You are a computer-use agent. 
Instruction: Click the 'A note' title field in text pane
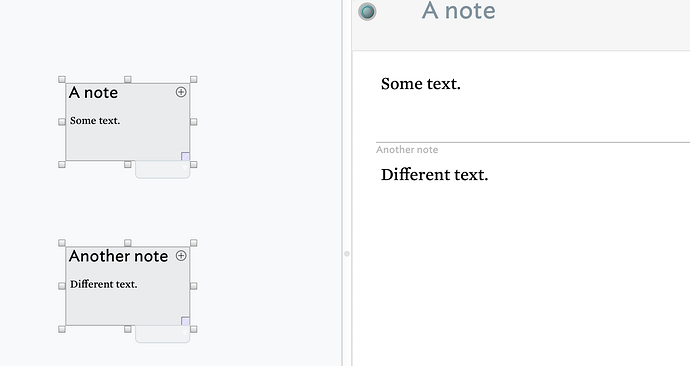point(459,11)
